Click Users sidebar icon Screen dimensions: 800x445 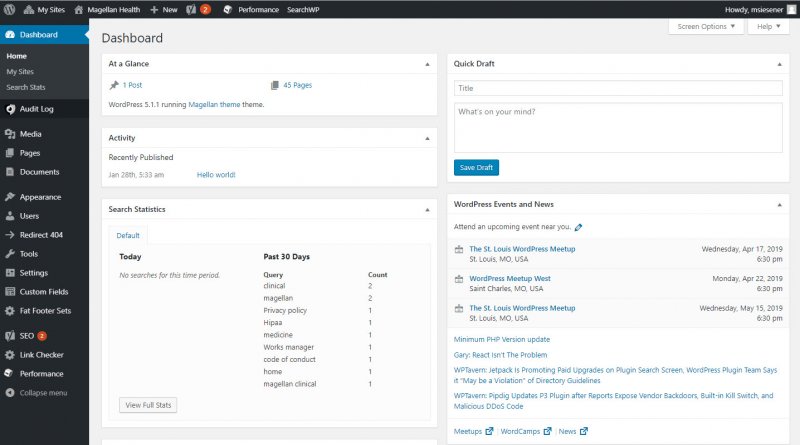10,216
